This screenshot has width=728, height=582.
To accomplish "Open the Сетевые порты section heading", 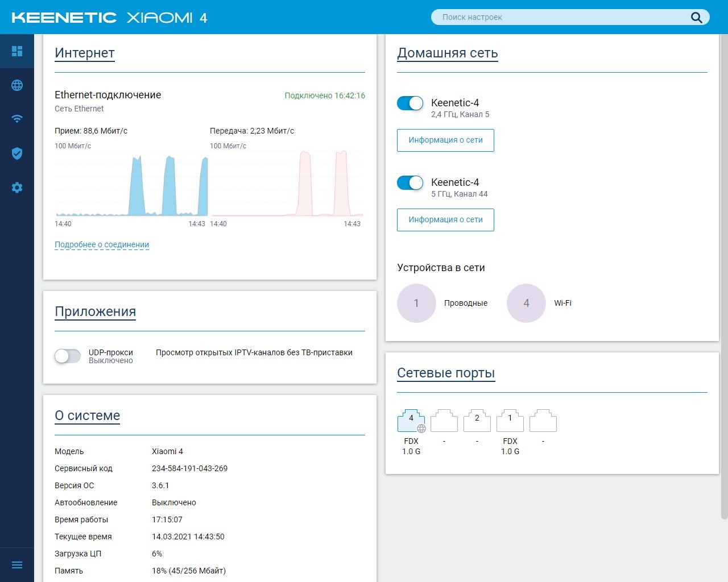I will pos(446,373).
